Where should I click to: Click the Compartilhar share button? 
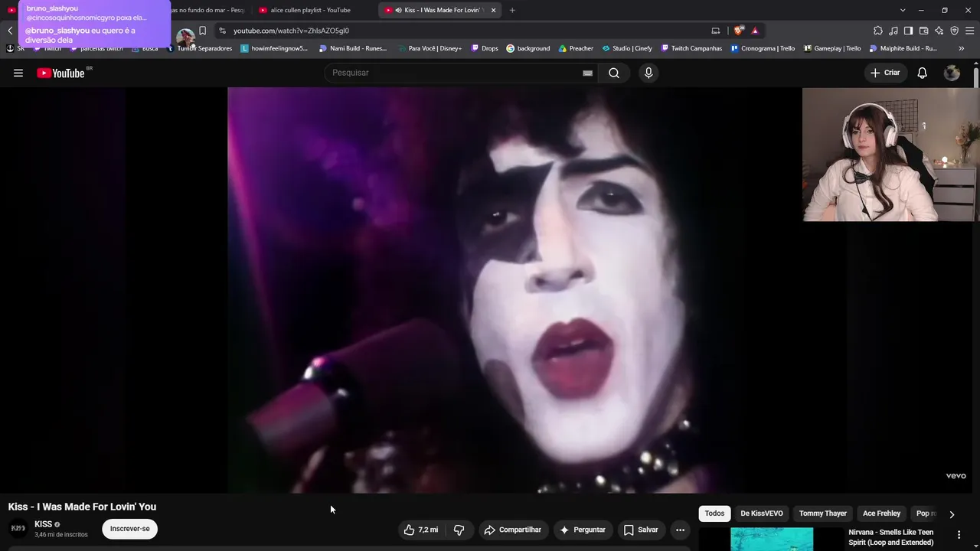point(512,530)
